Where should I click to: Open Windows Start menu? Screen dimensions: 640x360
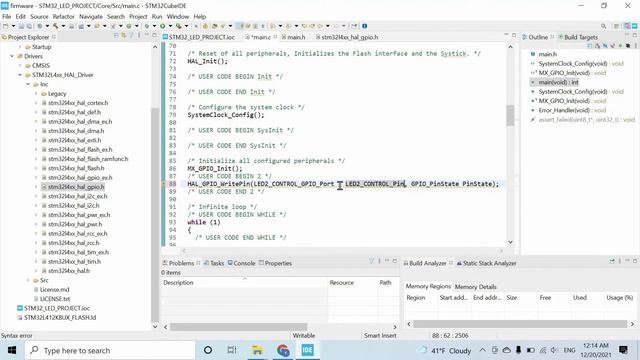(11, 350)
